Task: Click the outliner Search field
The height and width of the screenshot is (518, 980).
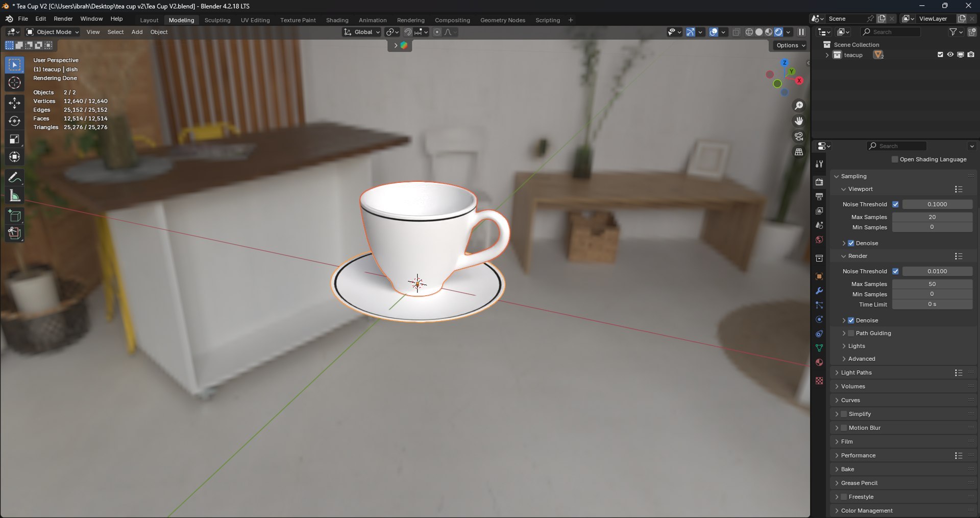Action: point(890,32)
